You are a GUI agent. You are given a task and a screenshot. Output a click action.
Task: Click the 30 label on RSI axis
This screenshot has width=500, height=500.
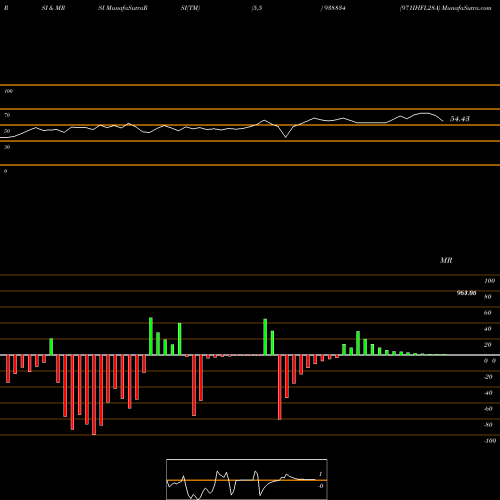(7, 147)
